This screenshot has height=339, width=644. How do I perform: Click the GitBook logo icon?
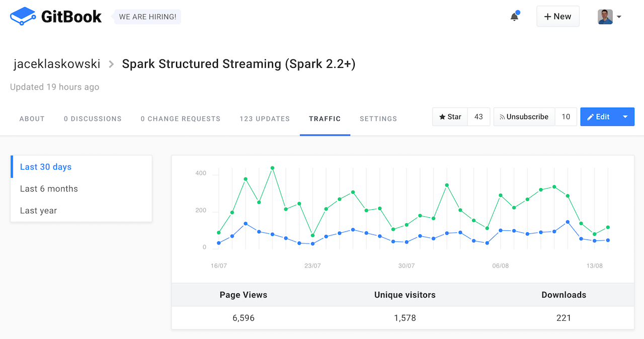point(23,17)
